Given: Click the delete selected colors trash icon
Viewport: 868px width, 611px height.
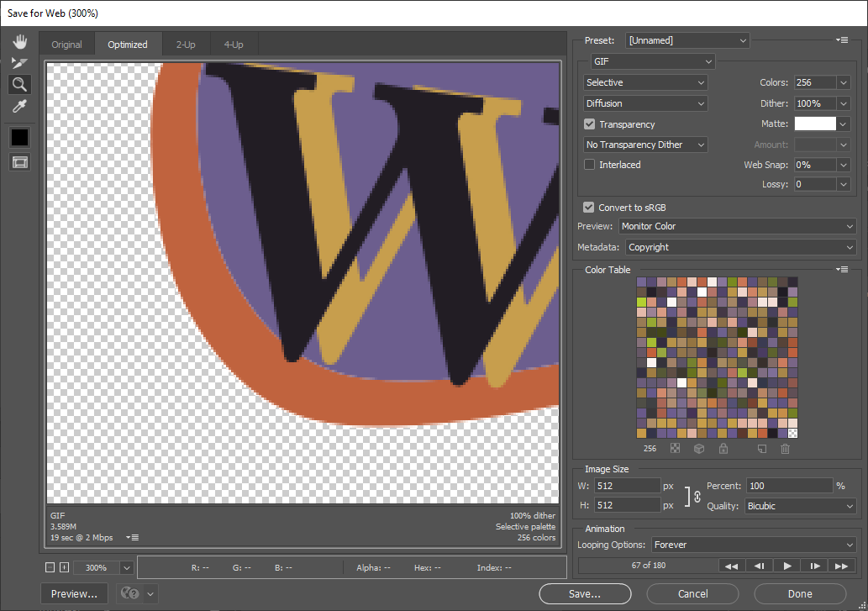Looking at the screenshot, I should point(785,448).
